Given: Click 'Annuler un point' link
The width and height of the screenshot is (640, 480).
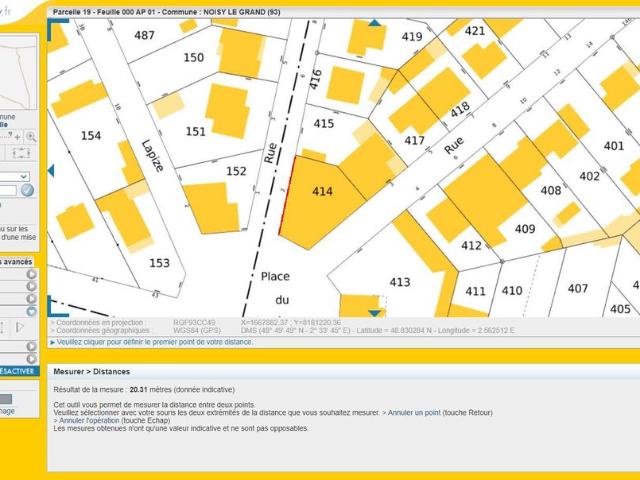Looking at the screenshot, I should [414, 413].
